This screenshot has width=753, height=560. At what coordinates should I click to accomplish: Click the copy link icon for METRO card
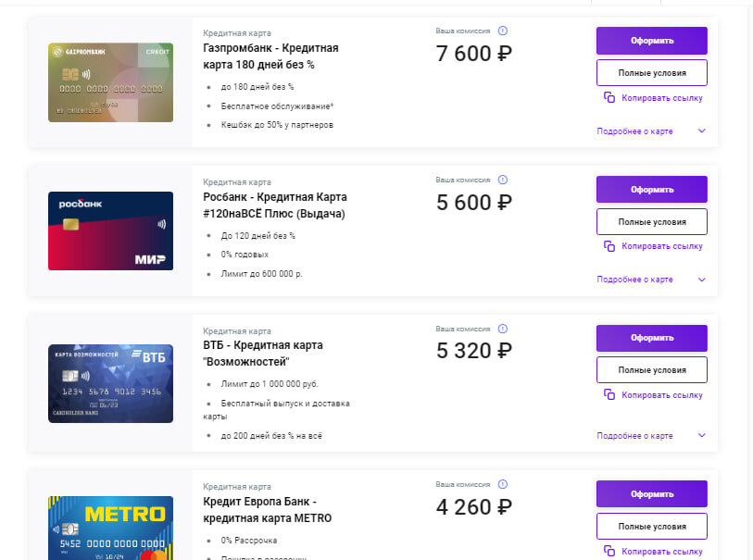click(x=609, y=552)
